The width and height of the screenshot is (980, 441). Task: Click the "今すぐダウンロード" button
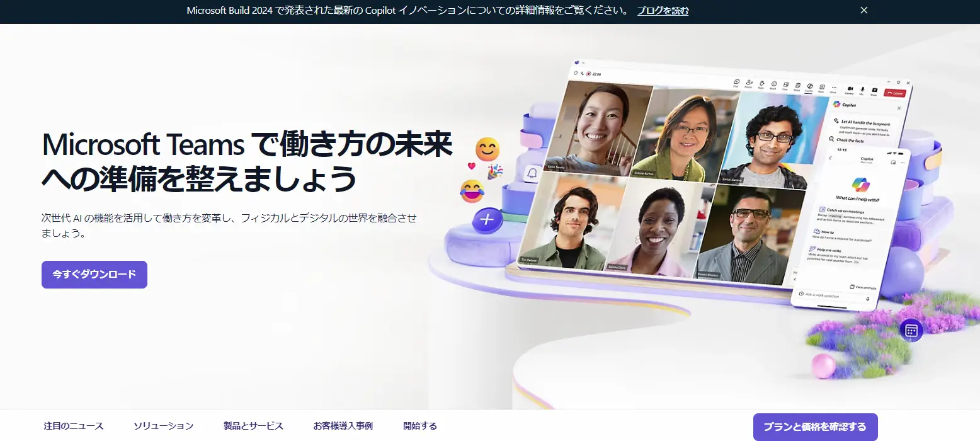point(94,275)
